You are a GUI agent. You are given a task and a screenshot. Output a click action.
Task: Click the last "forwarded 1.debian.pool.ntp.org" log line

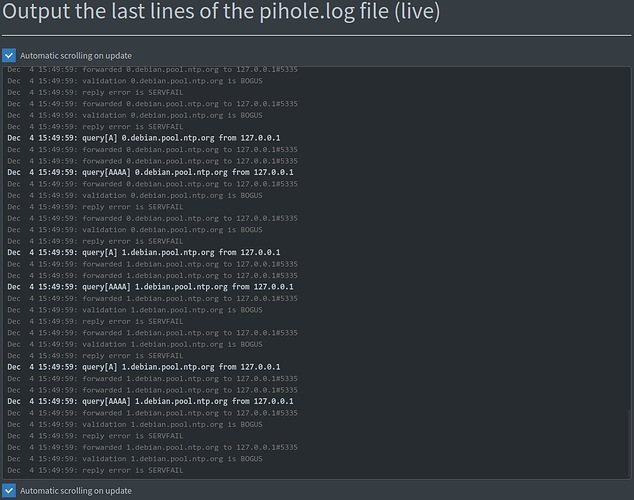152,447
